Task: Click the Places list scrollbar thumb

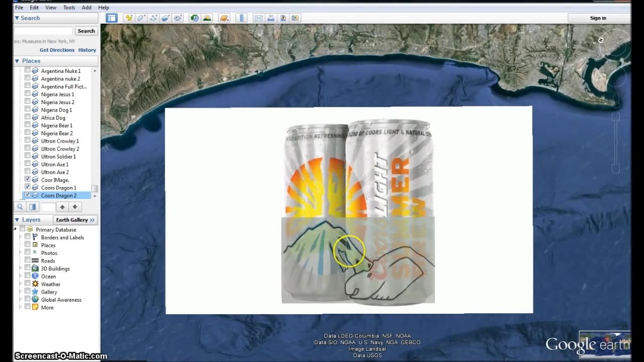Action: tap(95, 189)
